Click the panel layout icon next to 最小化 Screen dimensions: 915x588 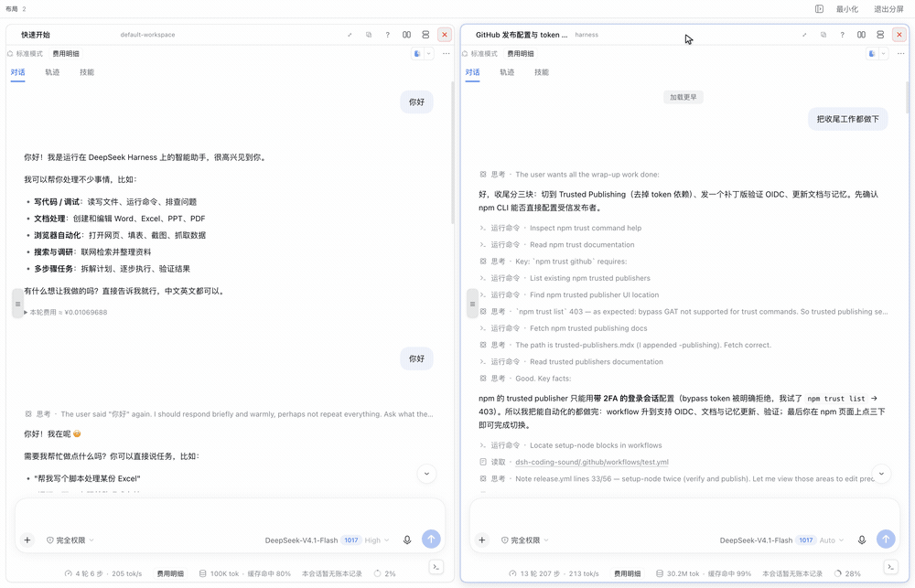tap(819, 9)
